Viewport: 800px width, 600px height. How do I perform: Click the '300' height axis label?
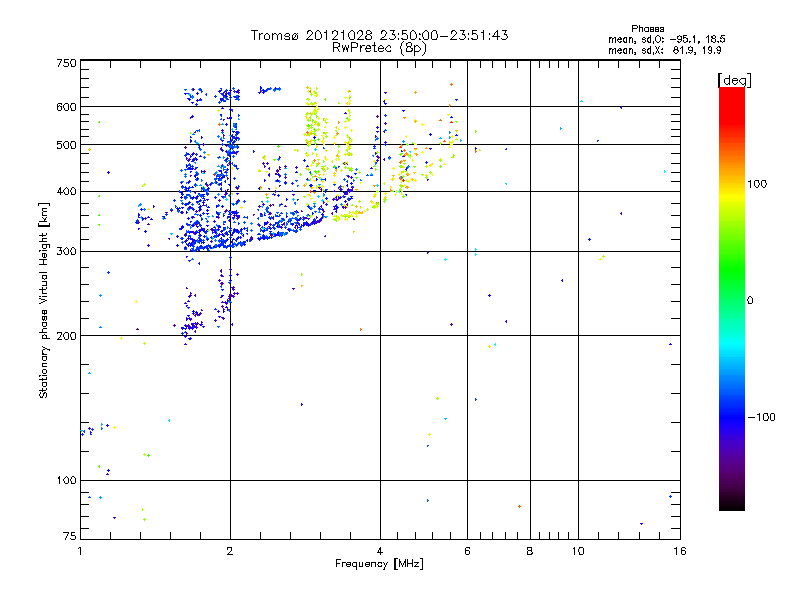pyautogui.click(x=67, y=251)
